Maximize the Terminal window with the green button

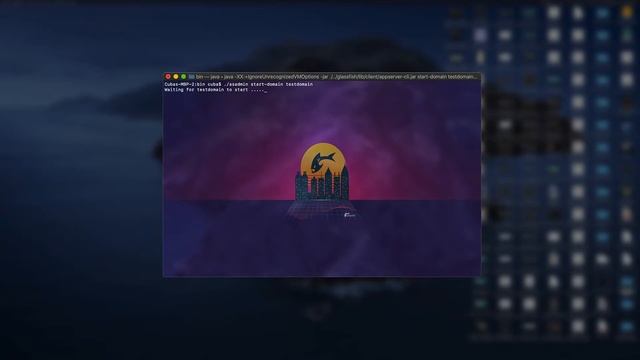[183, 77]
